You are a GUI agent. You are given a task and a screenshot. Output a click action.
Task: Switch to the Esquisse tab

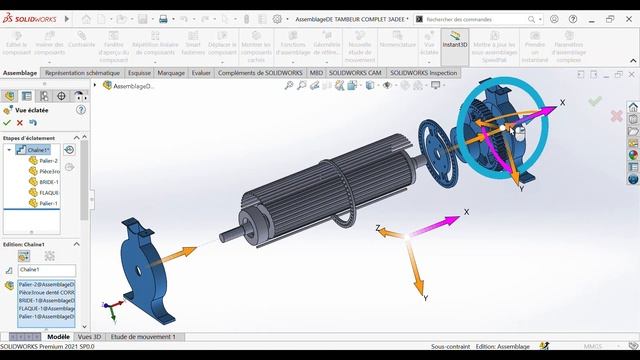(139, 73)
